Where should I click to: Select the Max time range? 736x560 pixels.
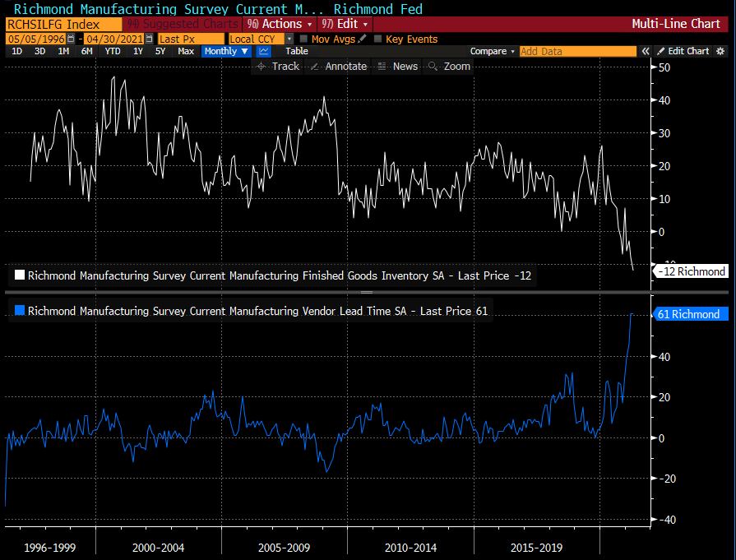(186, 51)
